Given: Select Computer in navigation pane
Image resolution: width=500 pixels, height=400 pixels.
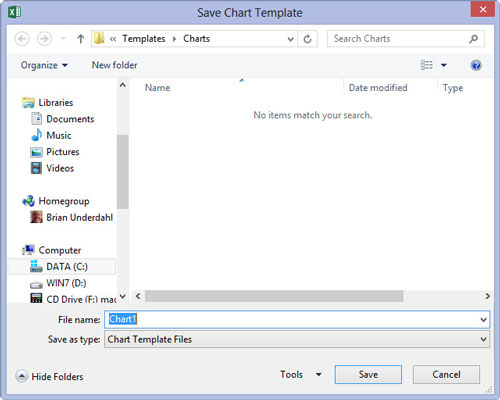Looking at the screenshot, I should tap(52, 250).
